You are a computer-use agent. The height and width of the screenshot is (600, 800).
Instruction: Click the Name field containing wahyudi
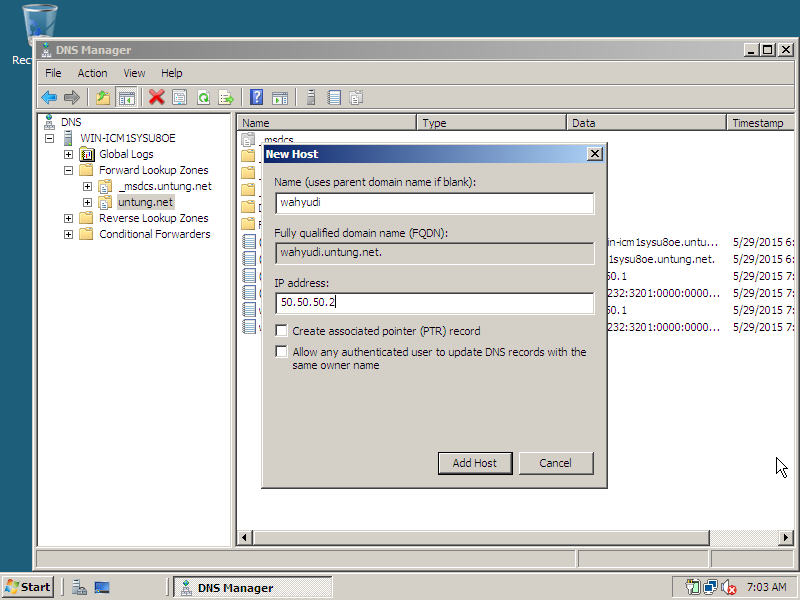point(434,203)
